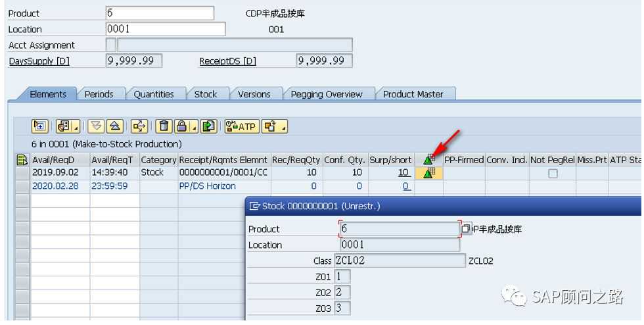Click the DaysSupply [D] label link
This screenshot has width=644, height=325.
39,61
